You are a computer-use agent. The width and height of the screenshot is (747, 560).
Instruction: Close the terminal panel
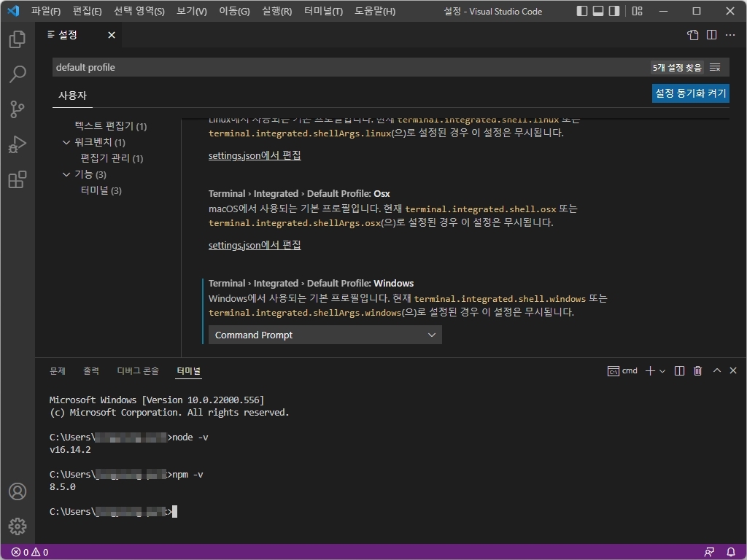pos(733,370)
